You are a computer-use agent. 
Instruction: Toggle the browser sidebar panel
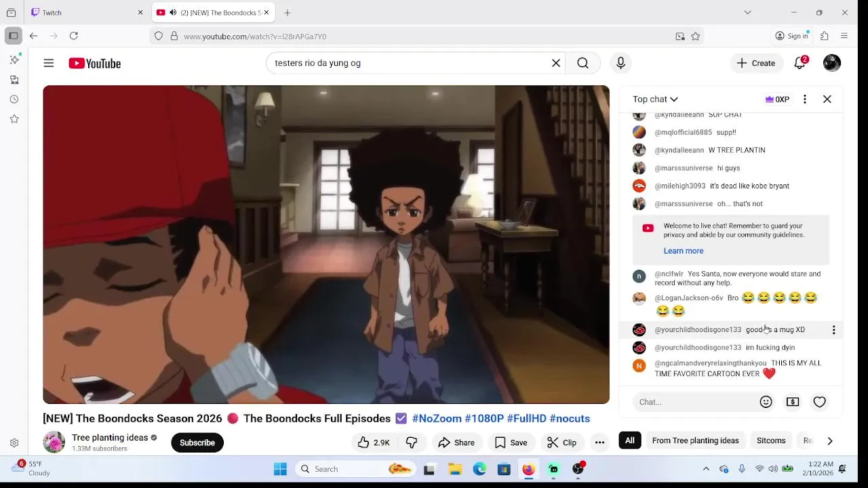pos(14,36)
